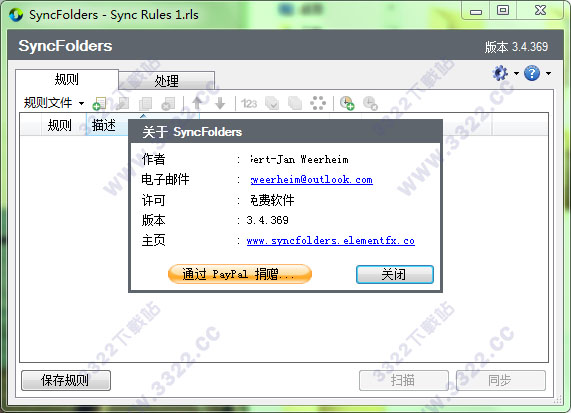Click the dotted circle icon in toolbar

[x=318, y=103]
